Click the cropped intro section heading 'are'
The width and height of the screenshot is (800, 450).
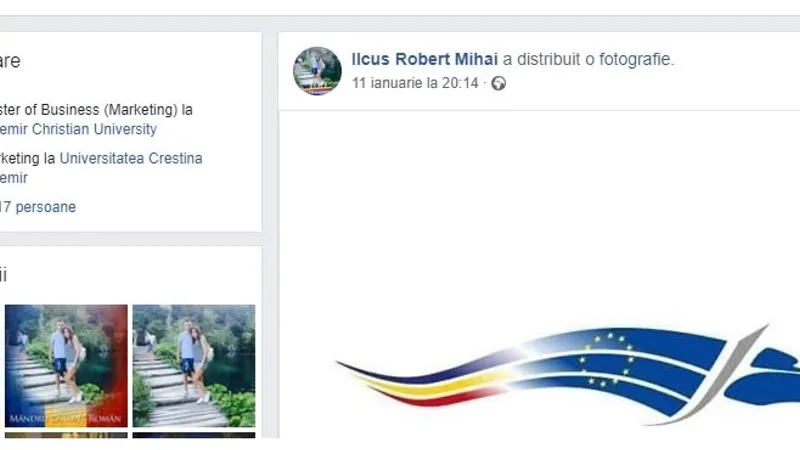pyautogui.click(x=10, y=61)
